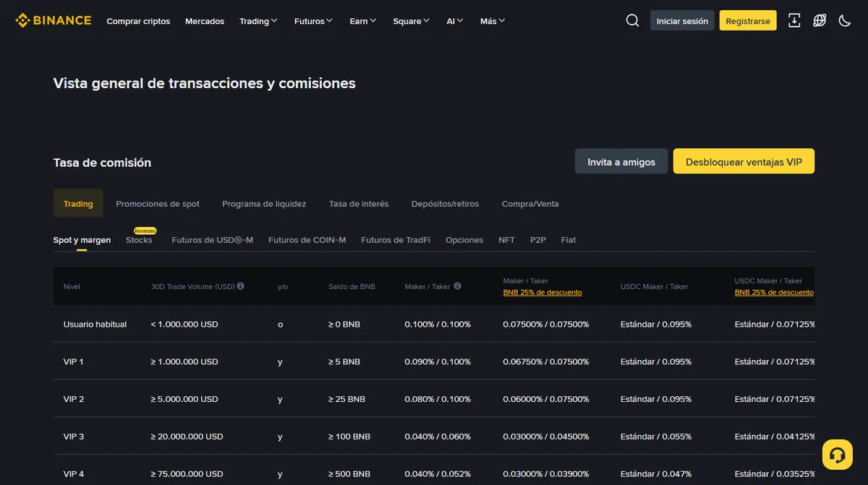Viewport: 868px width, 485px height.
Task: Click the Binance logo
Action: coord(54,20)
